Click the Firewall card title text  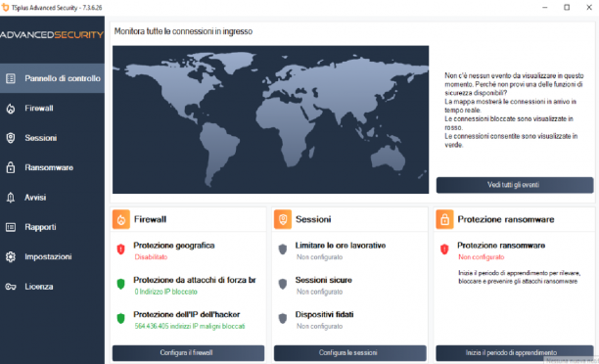pyautogui.click(x=150, y=219)
